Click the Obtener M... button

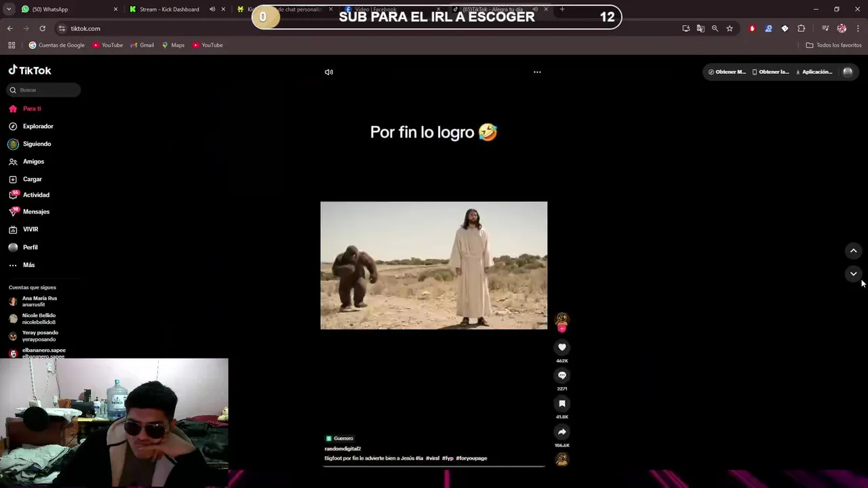click(727, 72)
